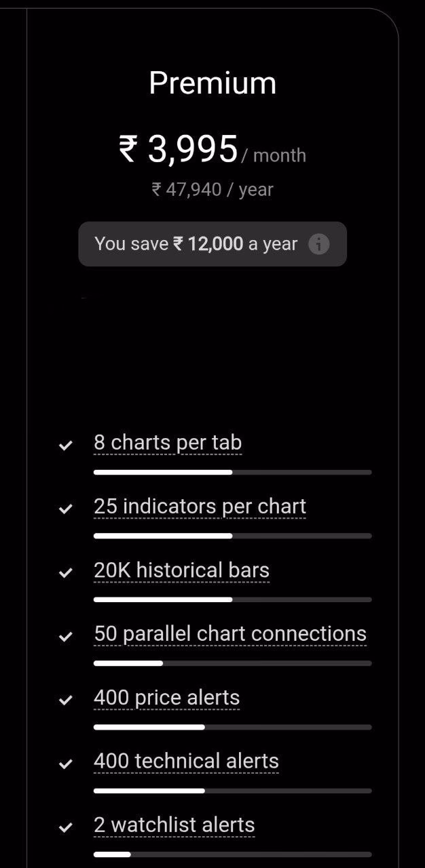Open the 25 indicators per chart link
Screen dimensions: 425x868
point(200,507)
